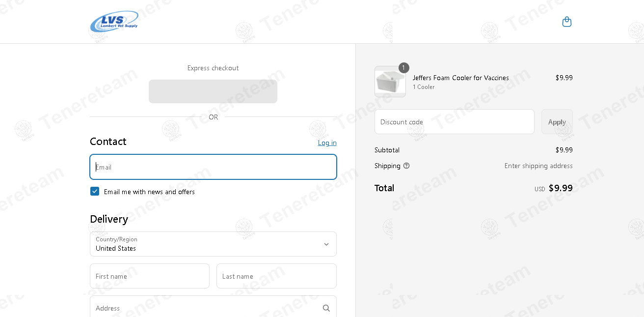Select the Last name field
Image resolution: width=644 pixels, height=317 pixels.
pos(276,276)
